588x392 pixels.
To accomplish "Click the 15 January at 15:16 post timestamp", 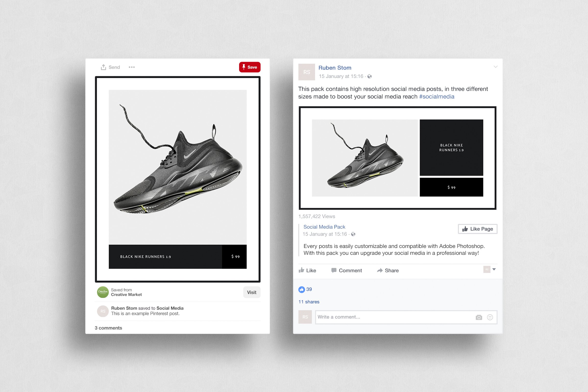I will [341, 76].
